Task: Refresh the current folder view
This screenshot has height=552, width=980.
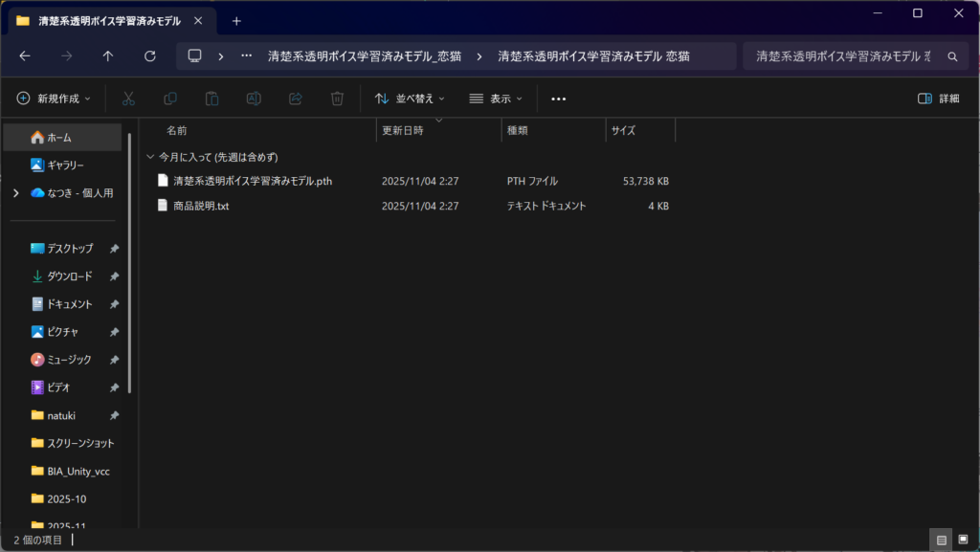Action: [x=149, y=56]
